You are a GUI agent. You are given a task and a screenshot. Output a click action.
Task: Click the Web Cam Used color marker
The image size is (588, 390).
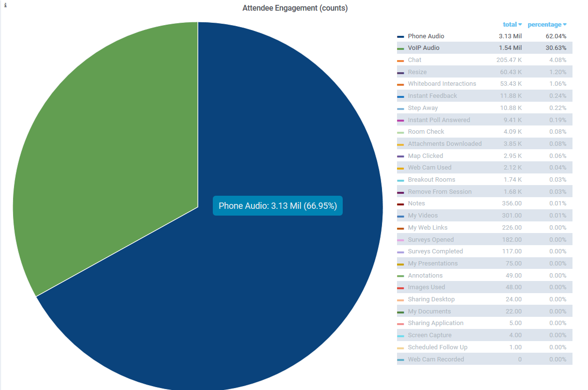(x=400, y=168)
